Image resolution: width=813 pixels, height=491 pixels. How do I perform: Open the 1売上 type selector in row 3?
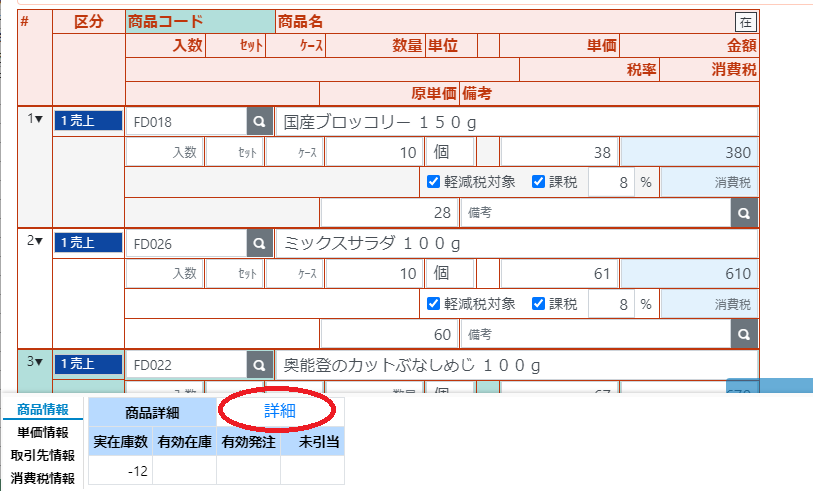pyautogui.click(x=89, y=364)
